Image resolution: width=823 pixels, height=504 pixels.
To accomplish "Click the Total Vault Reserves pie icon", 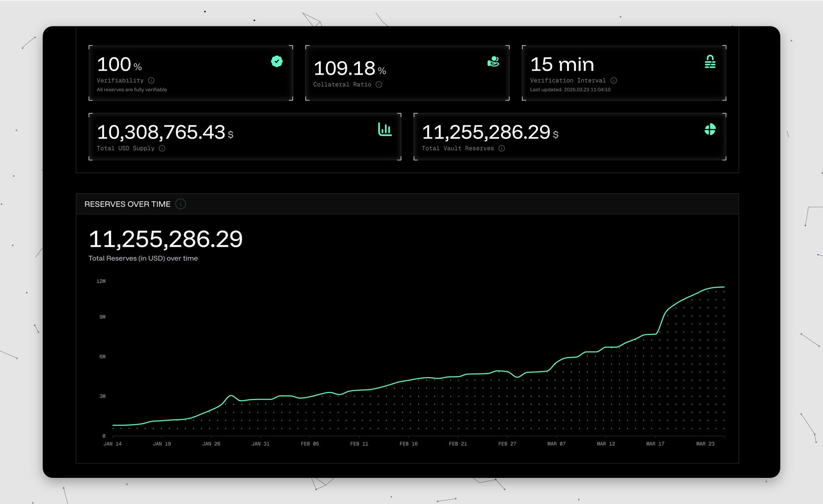I will [710, 129].
